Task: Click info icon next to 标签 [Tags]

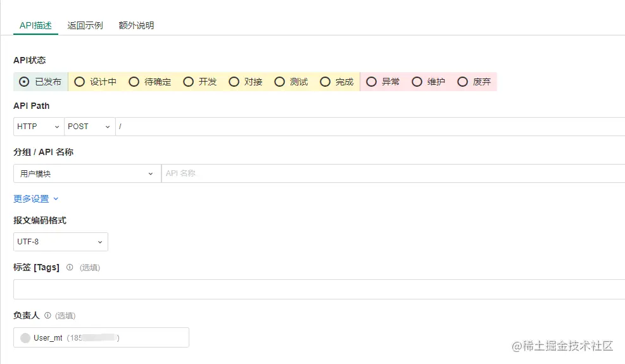Action: (70, 267)
